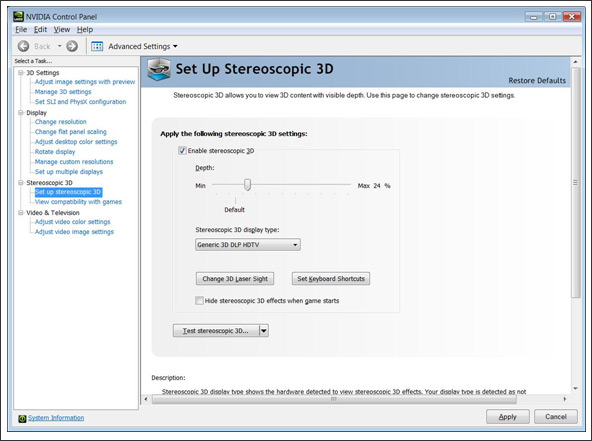This screenshot has width=592, height=441.
Task: Click the scroll right arrow
Action: (565, 399)
